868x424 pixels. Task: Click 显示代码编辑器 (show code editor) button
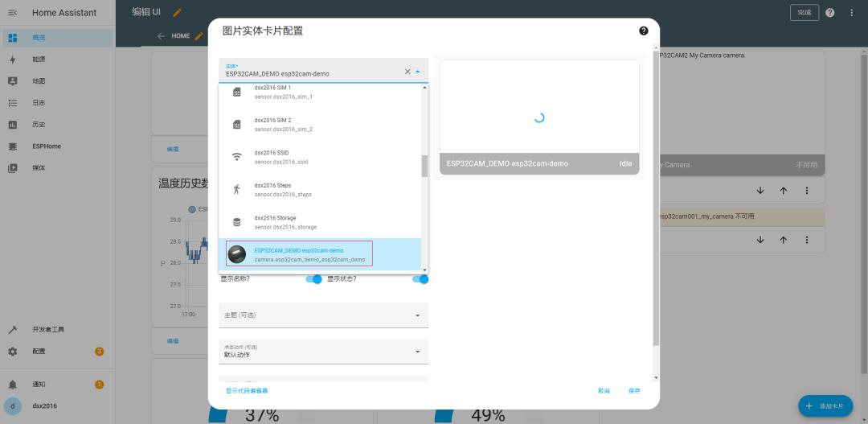247,391
